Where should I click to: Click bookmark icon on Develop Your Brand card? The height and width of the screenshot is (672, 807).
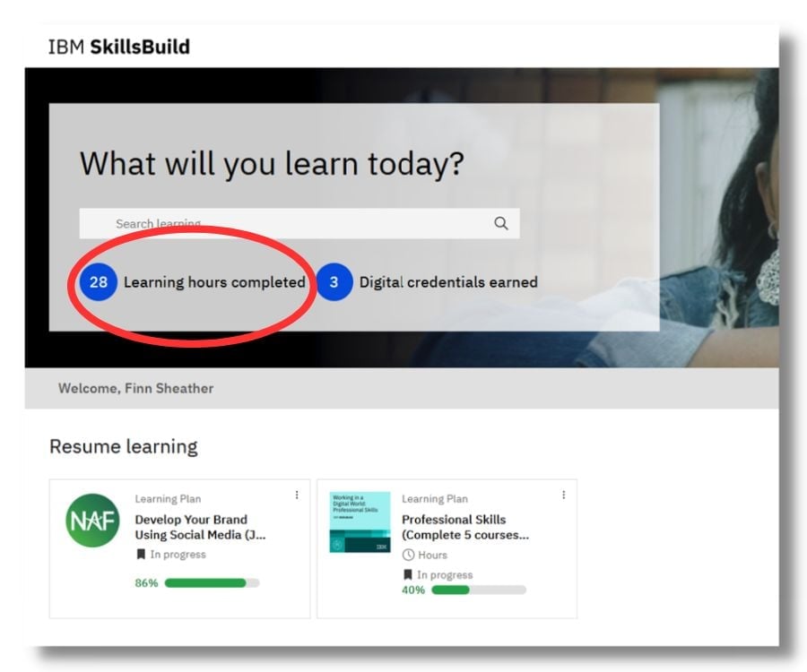click(141, 555)
